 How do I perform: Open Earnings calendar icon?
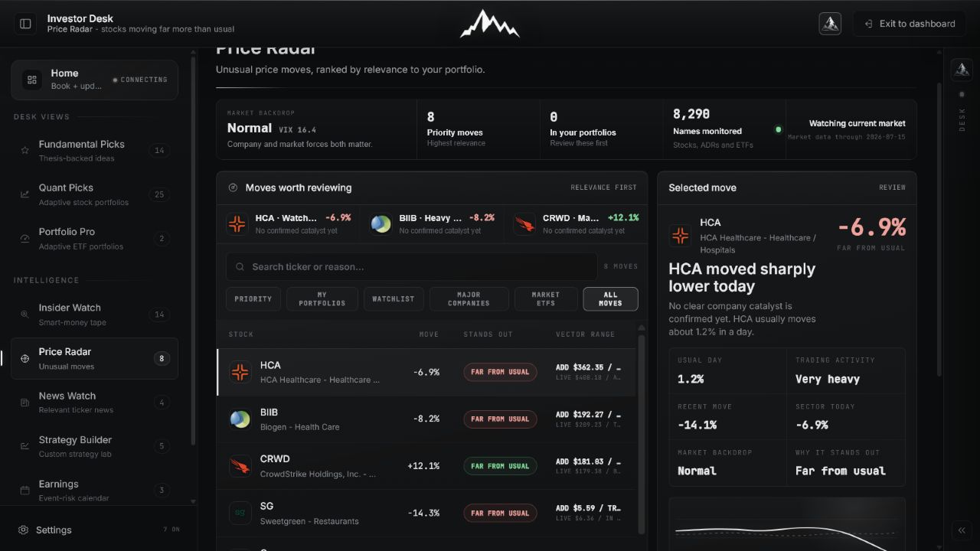24,491
